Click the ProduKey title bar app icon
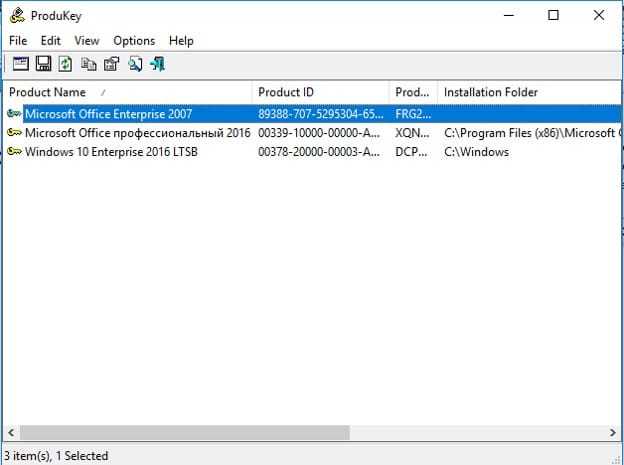This screenshot has height=465, width=624. point(18,16)
